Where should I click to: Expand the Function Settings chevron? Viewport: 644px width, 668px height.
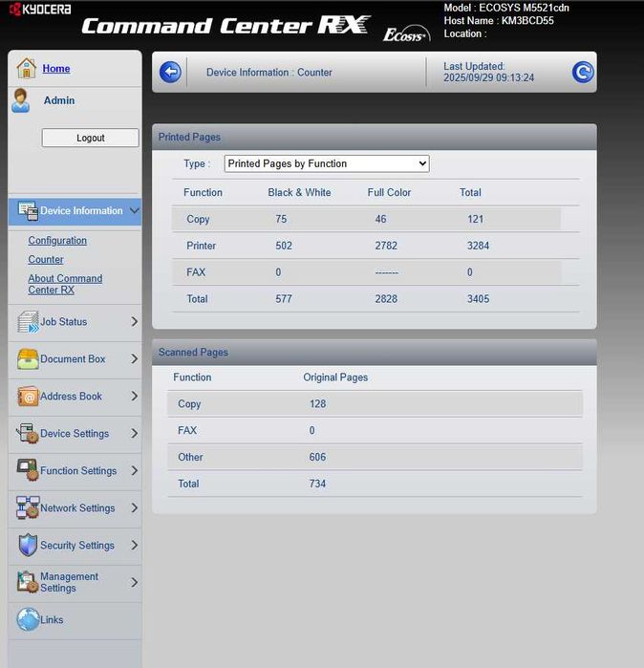click(x=135, y=471)
